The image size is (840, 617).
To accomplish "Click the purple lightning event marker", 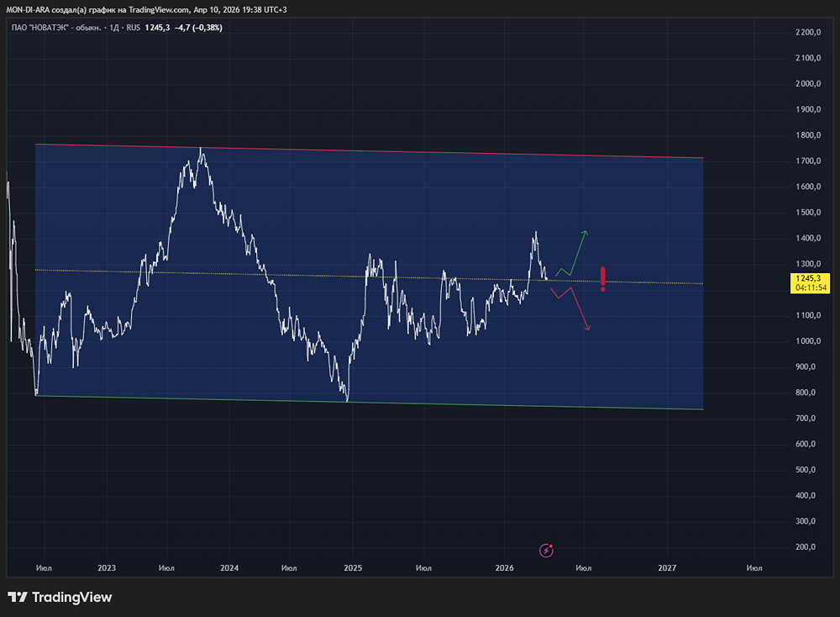I will (546, 551).
